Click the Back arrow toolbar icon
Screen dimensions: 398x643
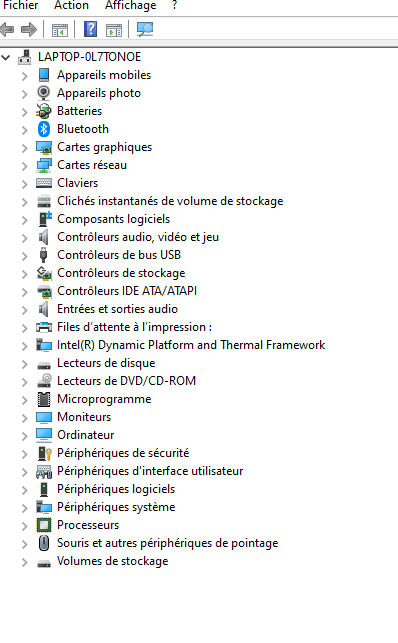tap(7, 30)
